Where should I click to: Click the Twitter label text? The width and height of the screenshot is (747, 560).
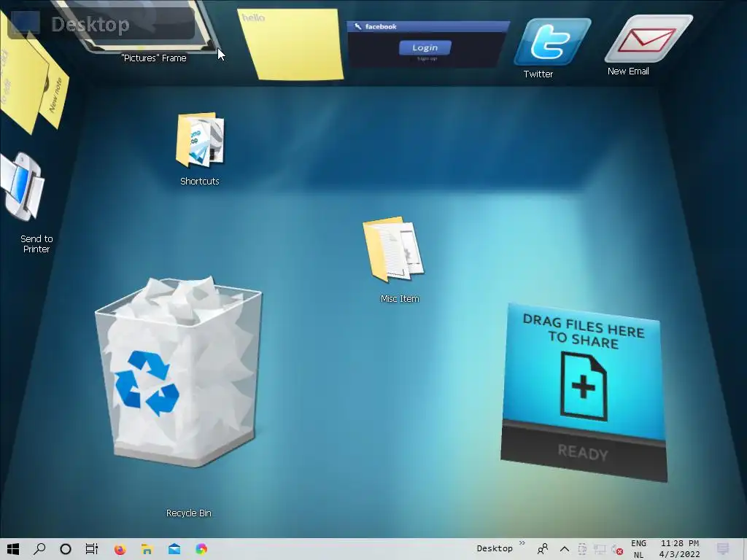538,74
